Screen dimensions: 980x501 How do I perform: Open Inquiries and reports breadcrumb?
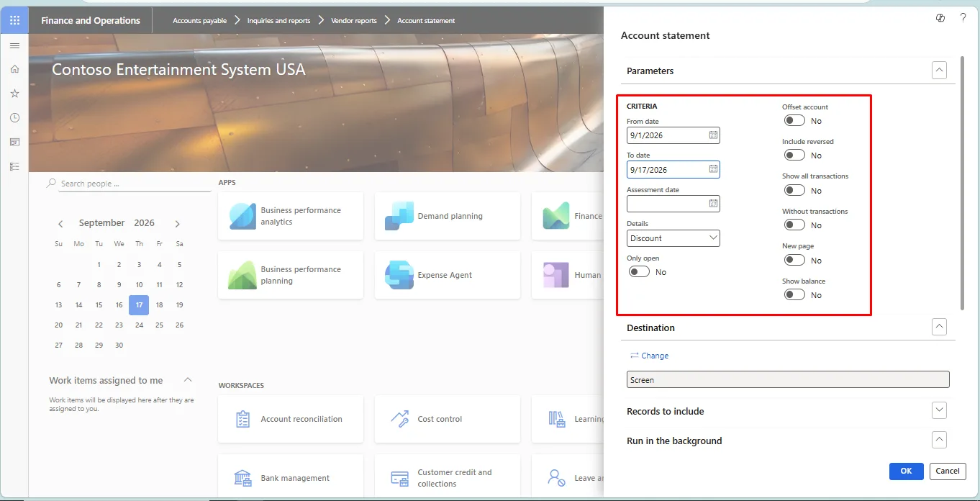point(278,21)
